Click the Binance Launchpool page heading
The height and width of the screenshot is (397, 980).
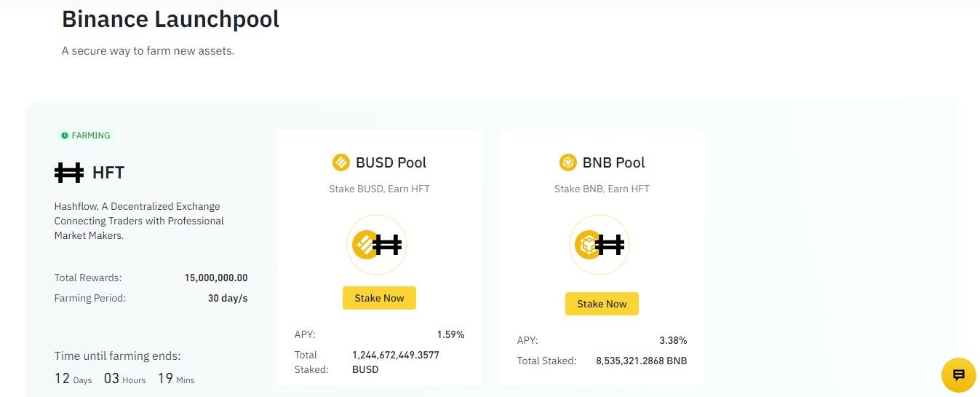tap(170, 19)
